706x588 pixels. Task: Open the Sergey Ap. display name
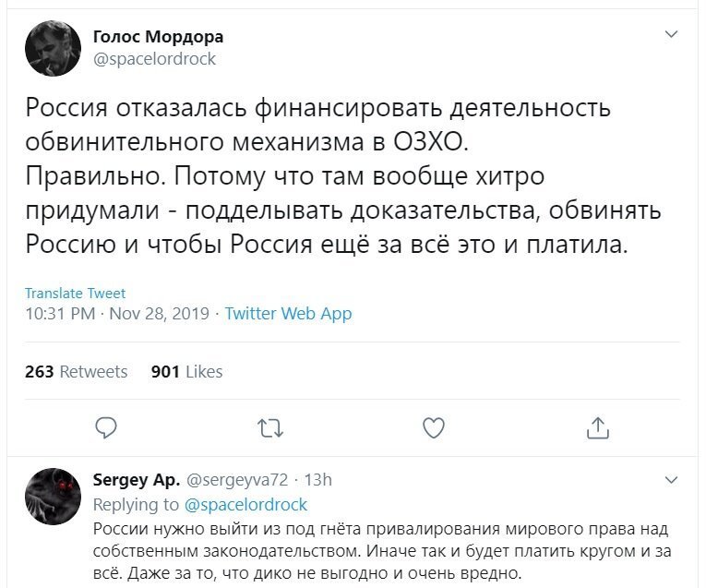click(x=137, y=480)
